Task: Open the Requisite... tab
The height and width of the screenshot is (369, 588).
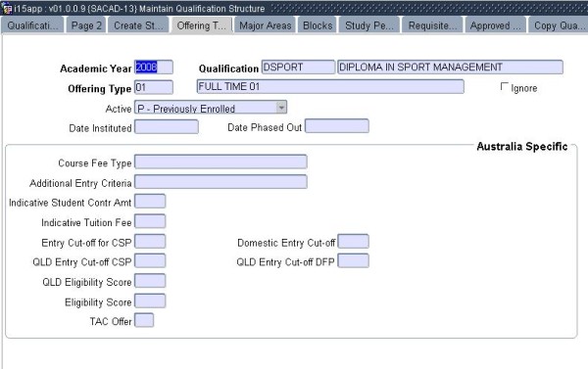Action: coord(433,25)
